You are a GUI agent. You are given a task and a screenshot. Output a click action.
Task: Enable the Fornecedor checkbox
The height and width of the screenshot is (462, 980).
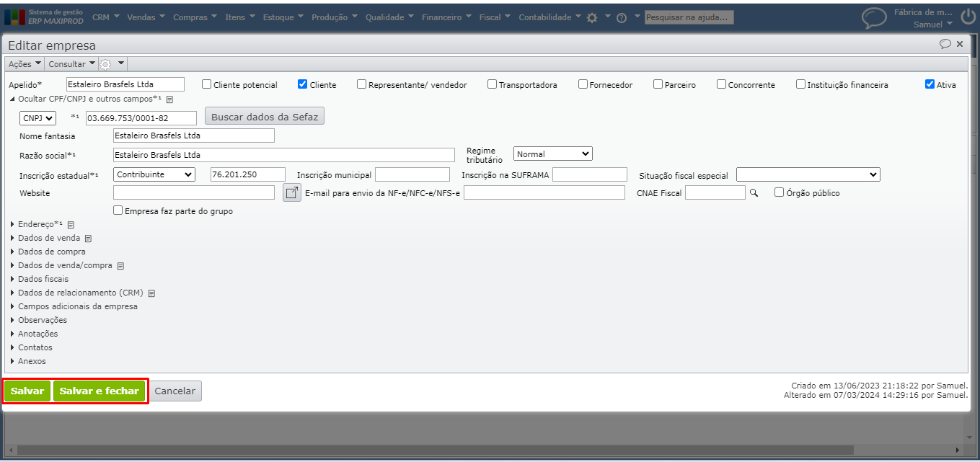point(583,84)
